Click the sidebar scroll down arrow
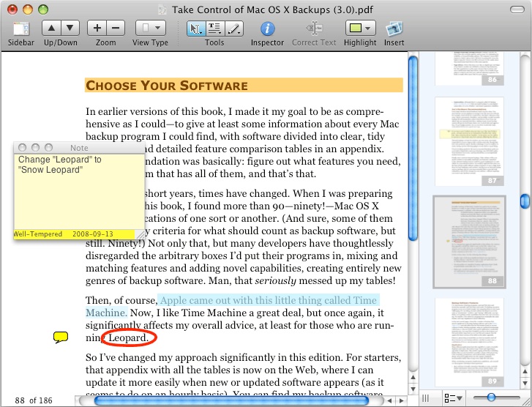This screenshot has width=532, height=407. (x=525, y=383)
